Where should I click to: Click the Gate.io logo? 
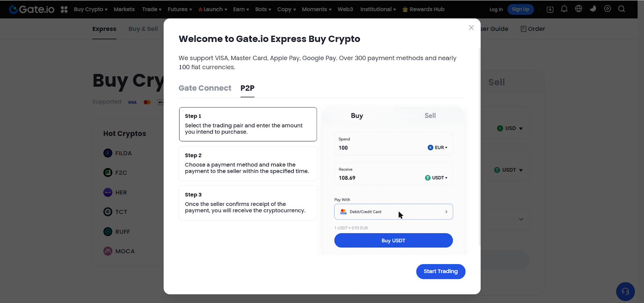coord(31,9)
